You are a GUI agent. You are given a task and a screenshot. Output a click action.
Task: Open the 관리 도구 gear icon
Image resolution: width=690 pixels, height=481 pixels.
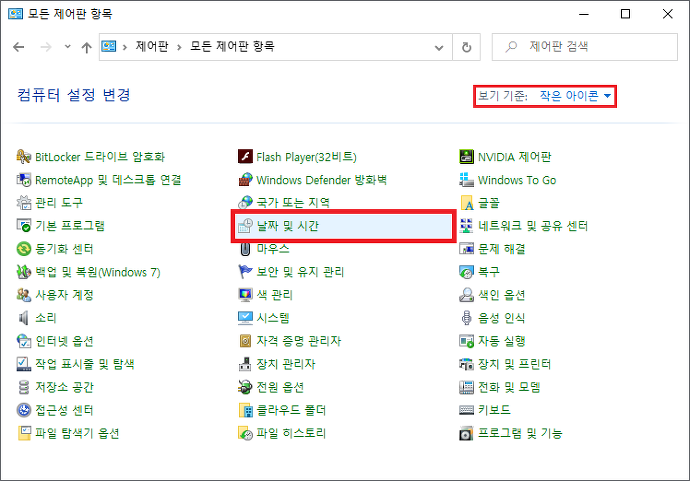pyautogui.click(x=23, y=202)
